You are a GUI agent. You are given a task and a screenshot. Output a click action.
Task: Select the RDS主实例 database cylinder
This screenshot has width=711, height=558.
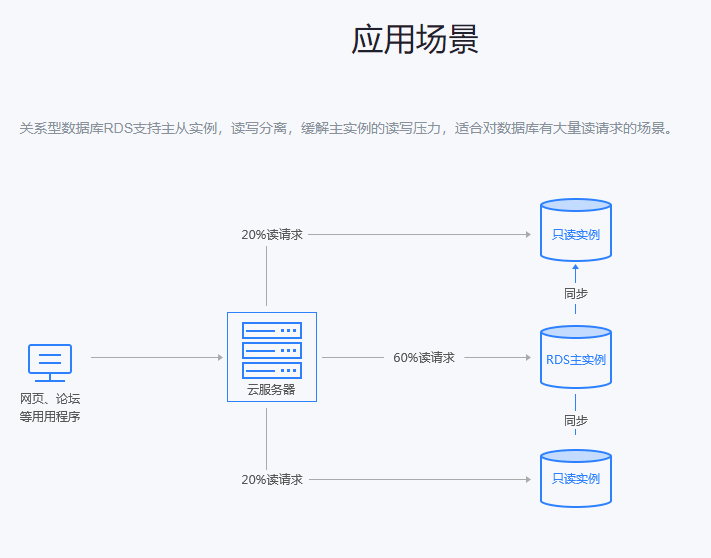(575, 358)
